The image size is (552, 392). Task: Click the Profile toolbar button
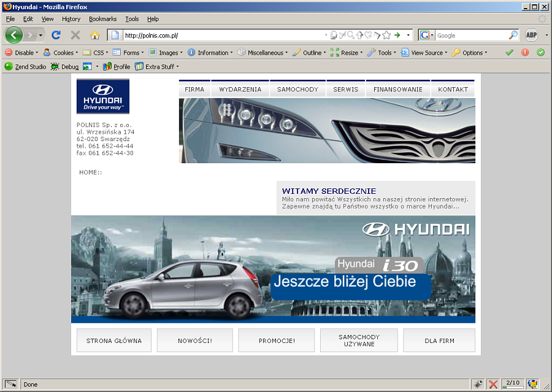[x=117, y=66]
